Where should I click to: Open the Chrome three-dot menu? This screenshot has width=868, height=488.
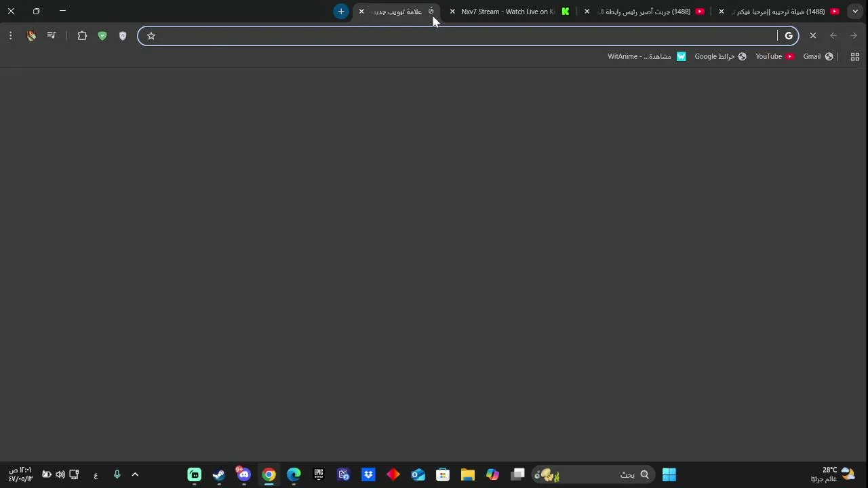(x=10, y=36)
